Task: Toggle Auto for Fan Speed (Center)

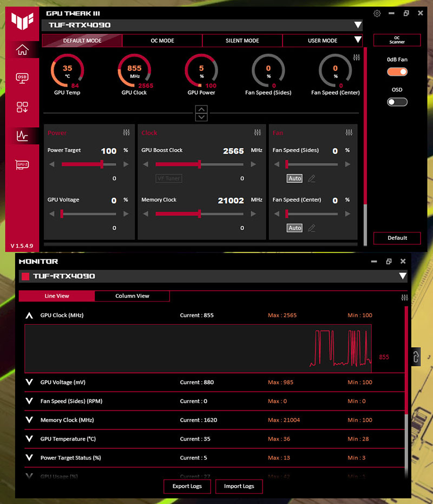Action: click(294, 228)
